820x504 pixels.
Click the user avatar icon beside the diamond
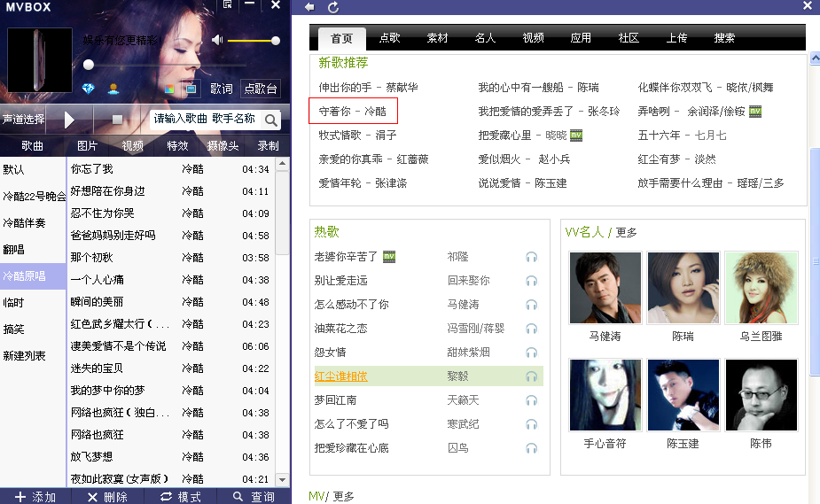click(113, 89)
